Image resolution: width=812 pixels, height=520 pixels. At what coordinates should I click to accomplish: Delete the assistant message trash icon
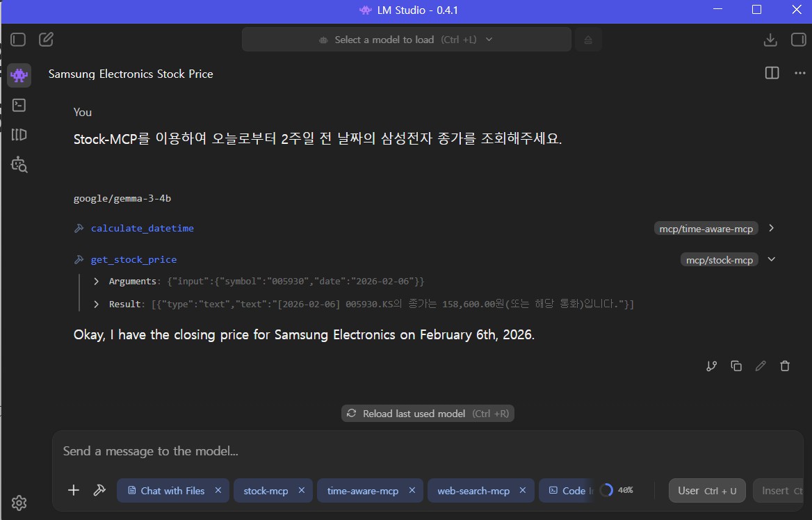click(x=785, y=366)
